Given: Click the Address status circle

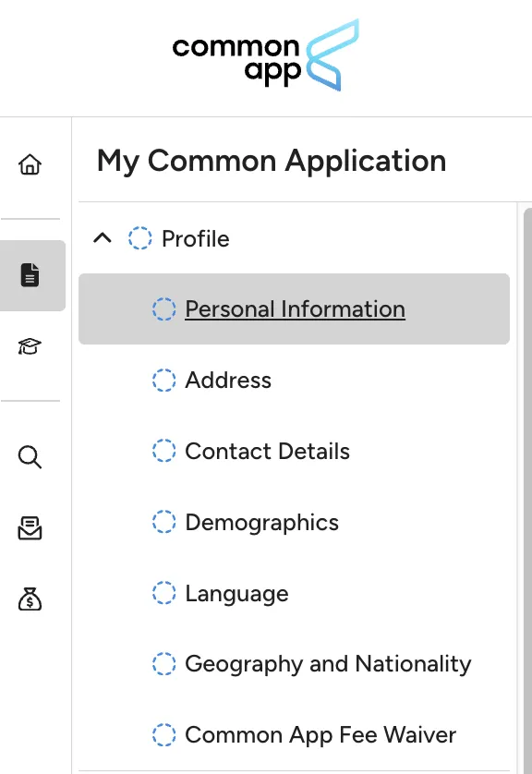Looking at the screenshot, I should (x=163, y=381).
